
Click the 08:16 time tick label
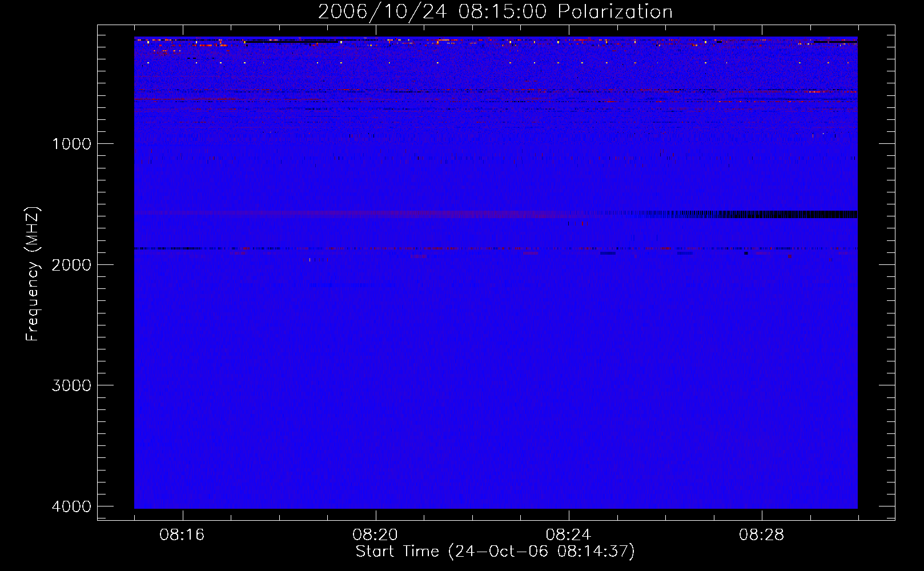[182, 535]
